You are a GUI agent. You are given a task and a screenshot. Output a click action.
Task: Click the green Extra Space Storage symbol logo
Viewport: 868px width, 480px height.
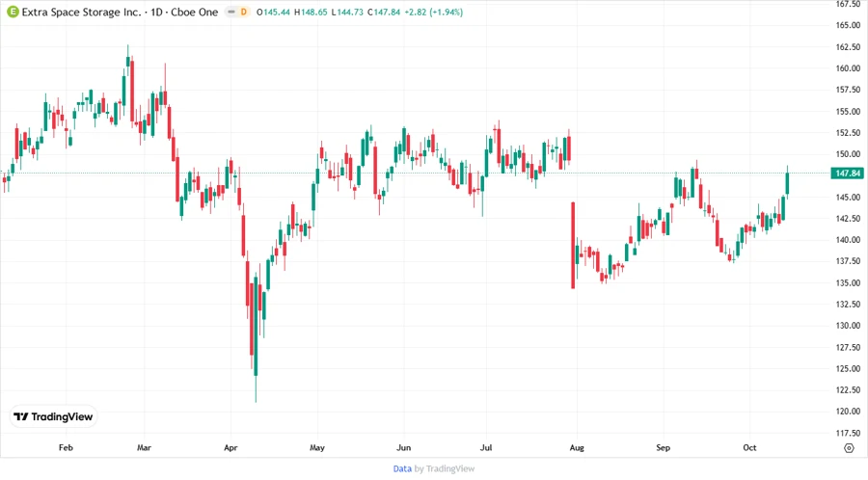[13, 12]
